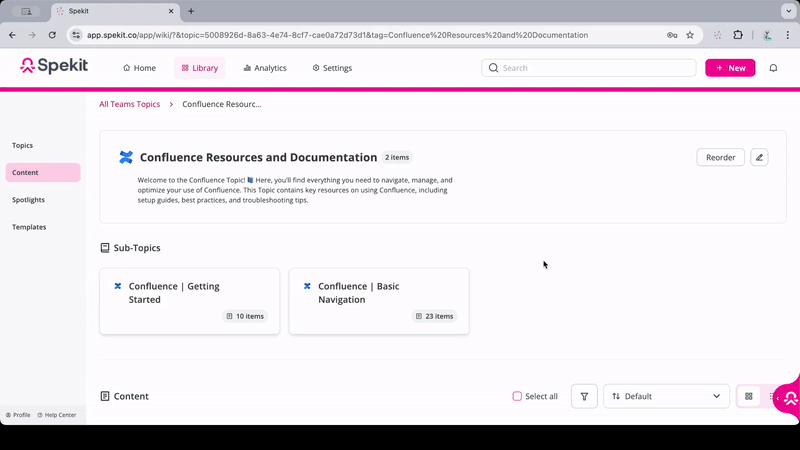Click the Reorder button

point(720,157)
